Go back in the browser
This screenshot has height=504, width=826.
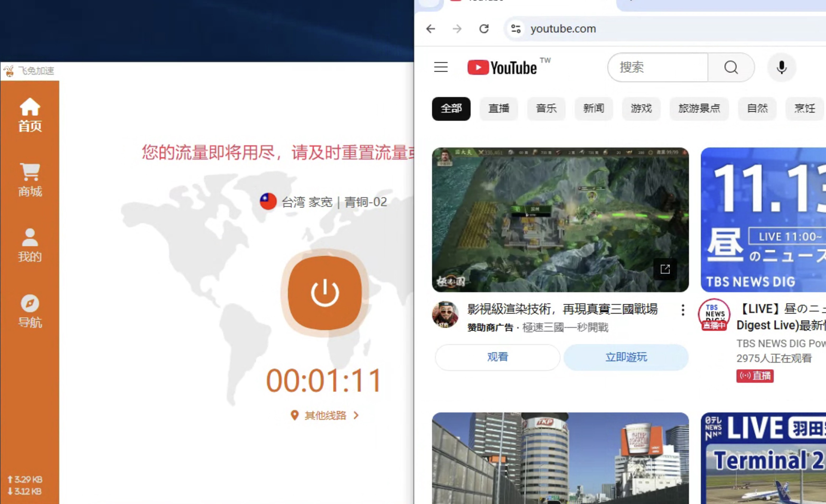431,29
